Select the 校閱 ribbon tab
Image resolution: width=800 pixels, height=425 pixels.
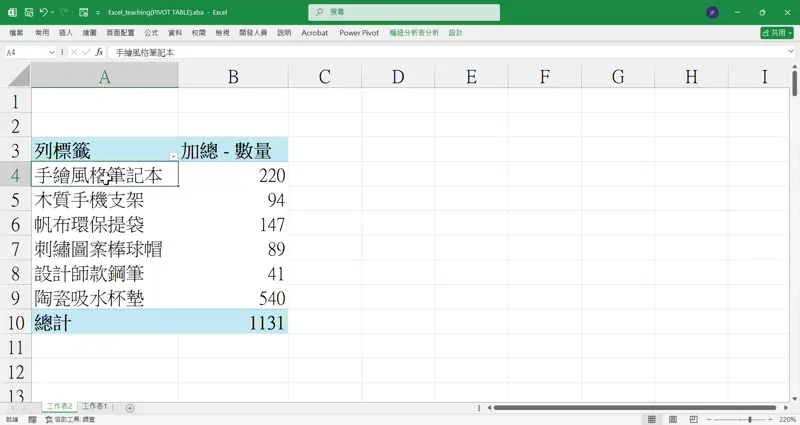point(198,33)
